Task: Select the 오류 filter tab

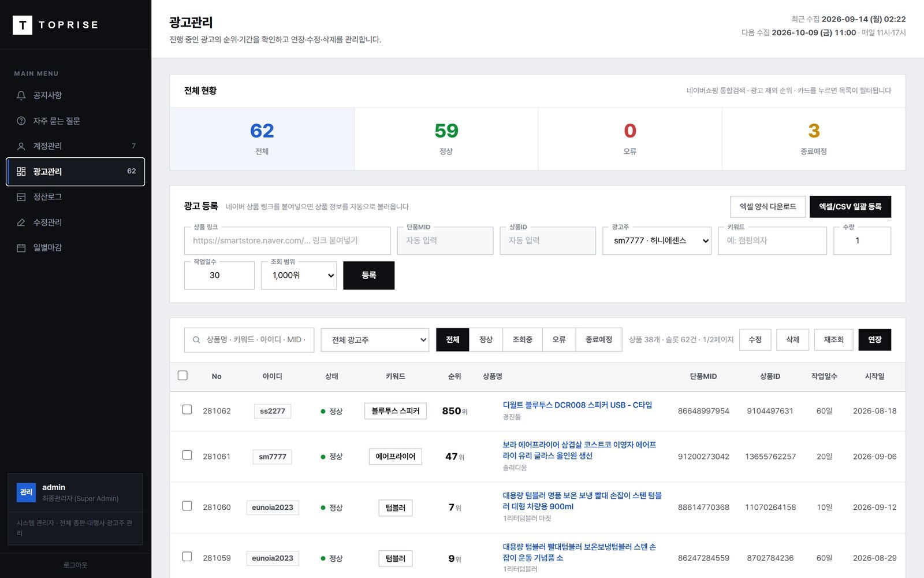Action: [x=559, y=340]
